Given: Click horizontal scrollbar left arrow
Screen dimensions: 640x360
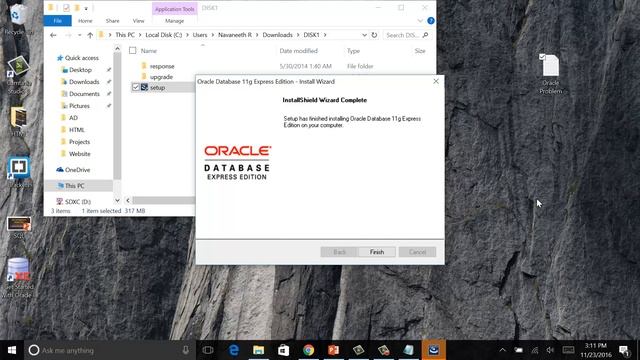Looking at the screenshot, I should coord(128,200).
